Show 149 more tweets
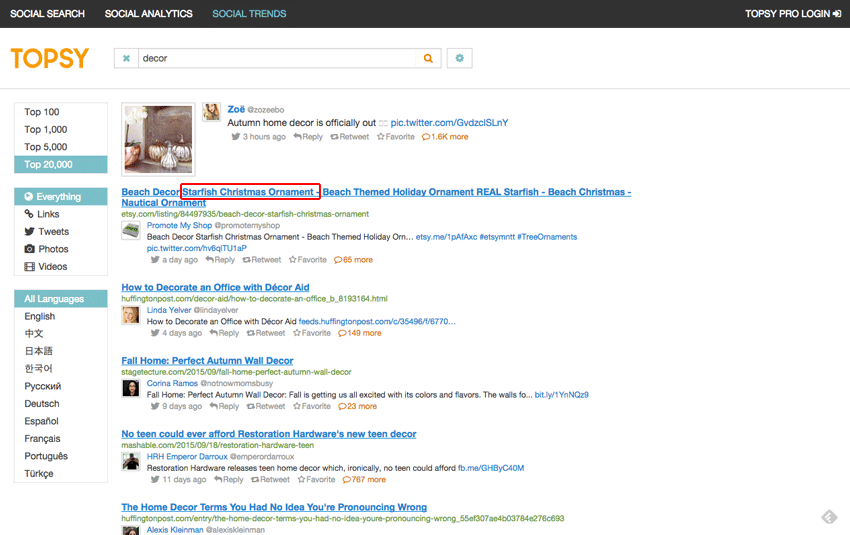850x535 pixels. point(360,333)
